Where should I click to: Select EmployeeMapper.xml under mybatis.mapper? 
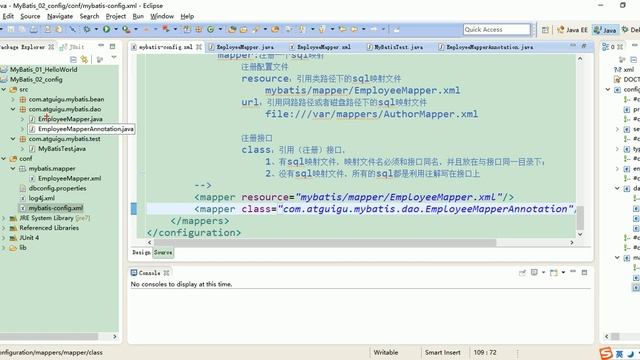(x=69, y=178)
